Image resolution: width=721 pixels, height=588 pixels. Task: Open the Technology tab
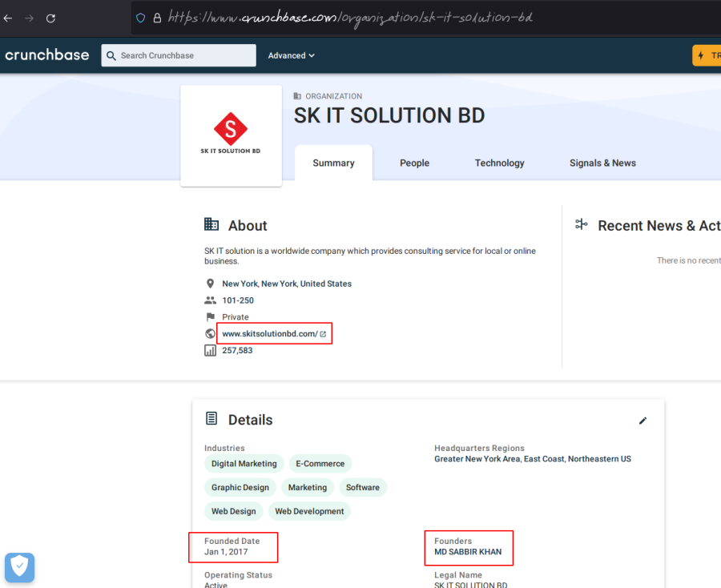pos(499,163)
